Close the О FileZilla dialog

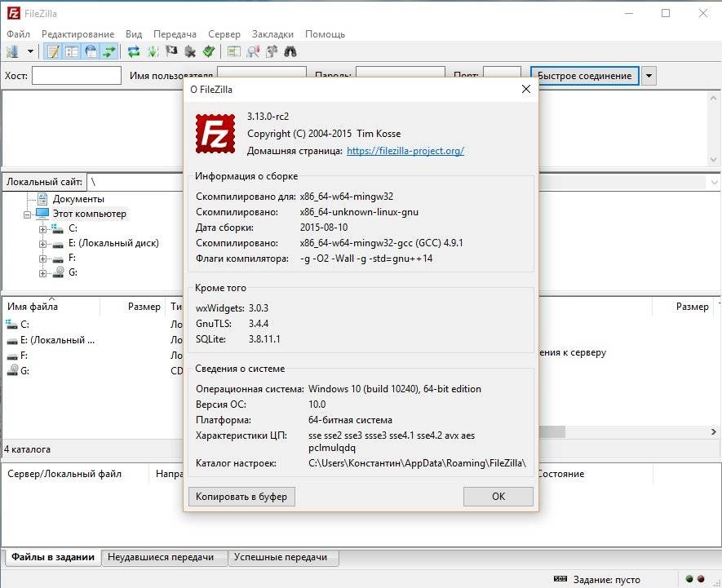click(526, 90)
